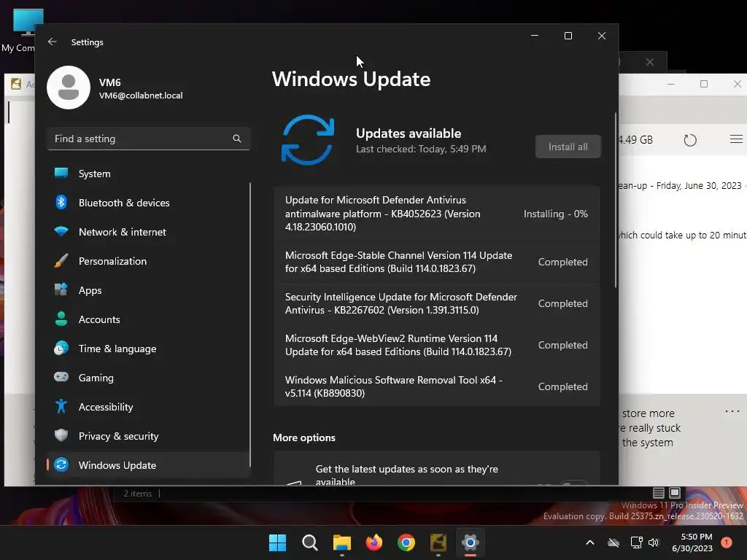This screenshot has width=747, height=560.
Task: Select the Defender Antivirus KB4052623 update row
Action: coord(436,214)
